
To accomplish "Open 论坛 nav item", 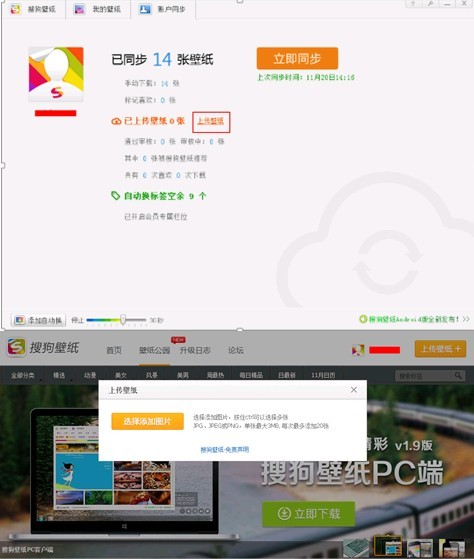I will [x=236, y=350].
